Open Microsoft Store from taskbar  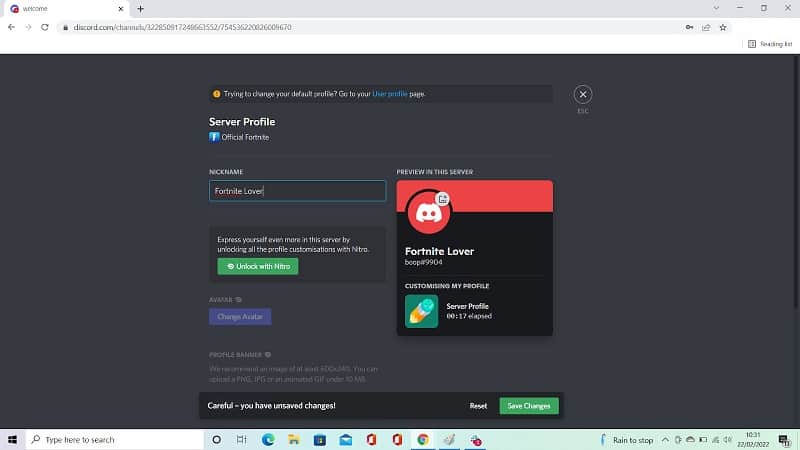[320, 440]
